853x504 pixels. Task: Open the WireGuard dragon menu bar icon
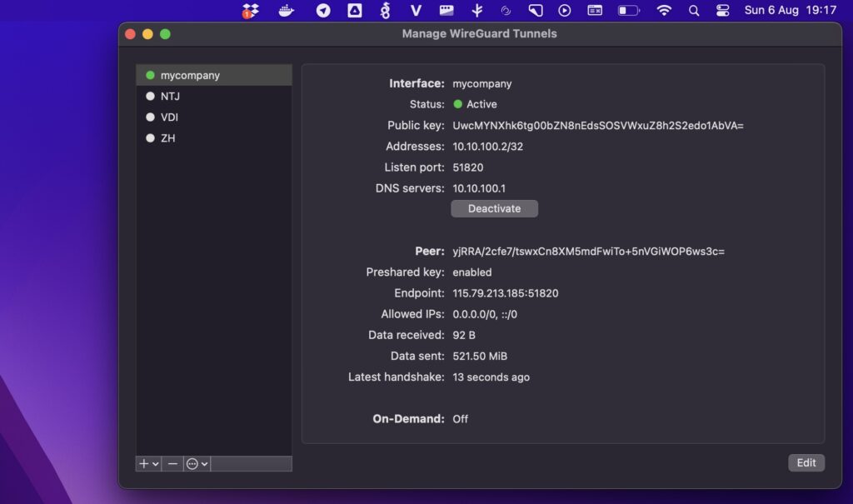(x=385, y=10)
